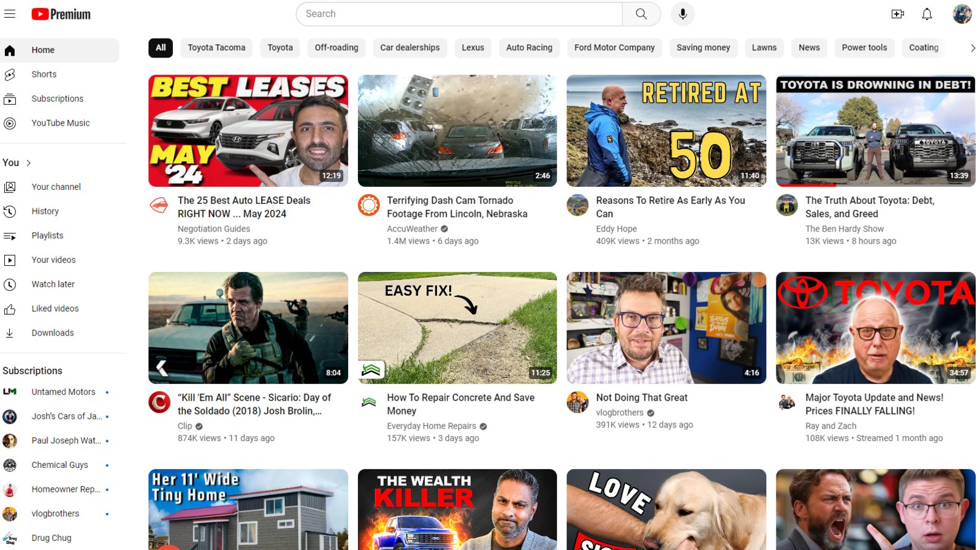Open Untamed Motors subscription
The width and height of the screenshot is (980, 550).
(x=58, y=392)
